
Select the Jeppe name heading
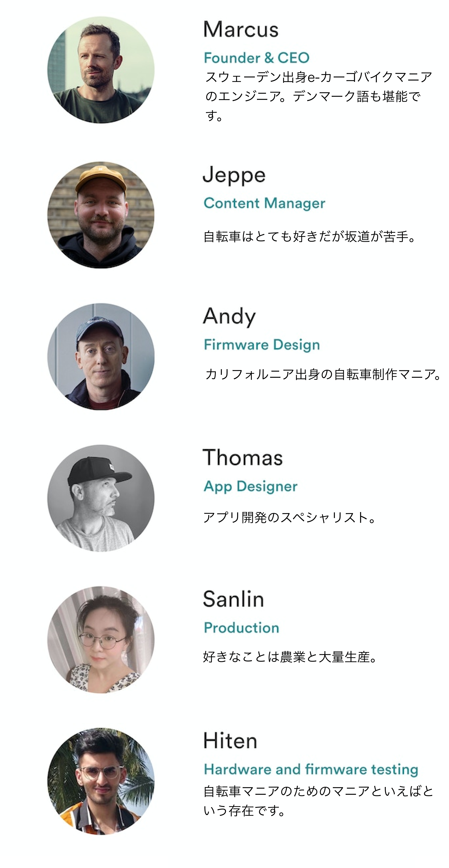point(234,175)
